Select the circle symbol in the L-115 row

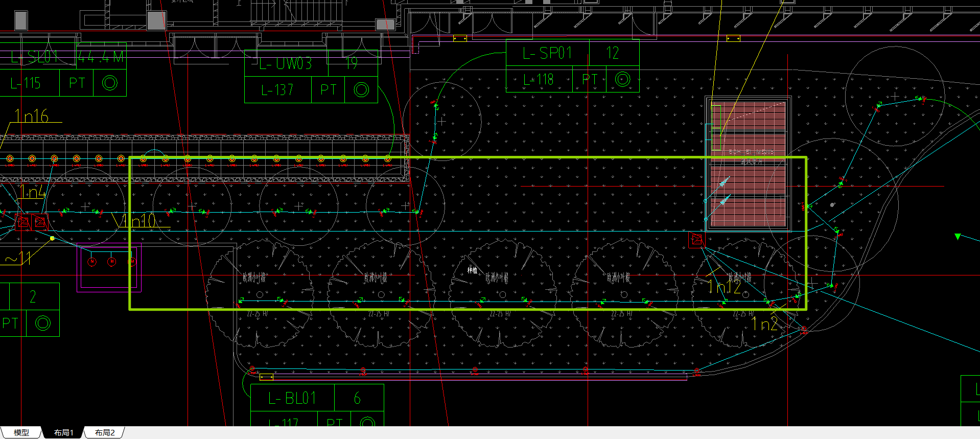[x=110, y=83]
